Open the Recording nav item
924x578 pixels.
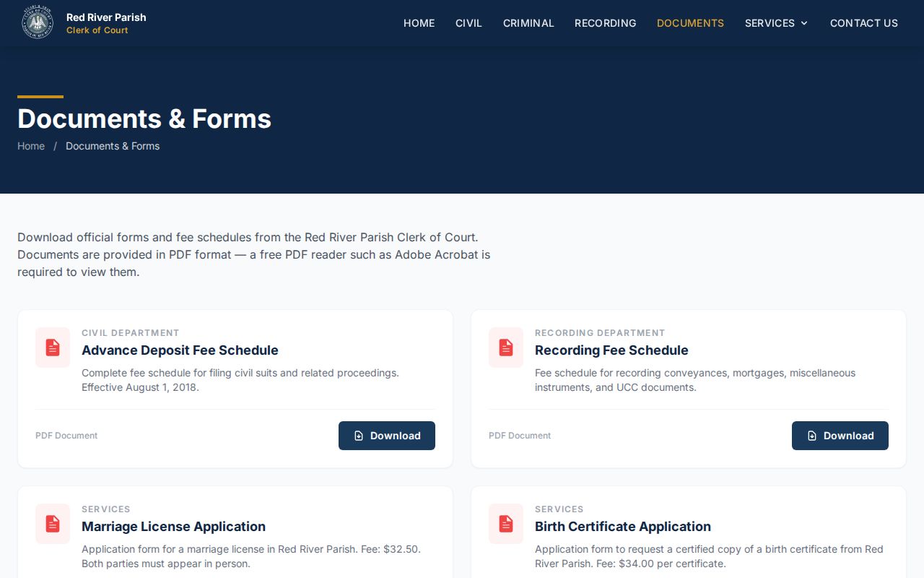click(605, 23)
